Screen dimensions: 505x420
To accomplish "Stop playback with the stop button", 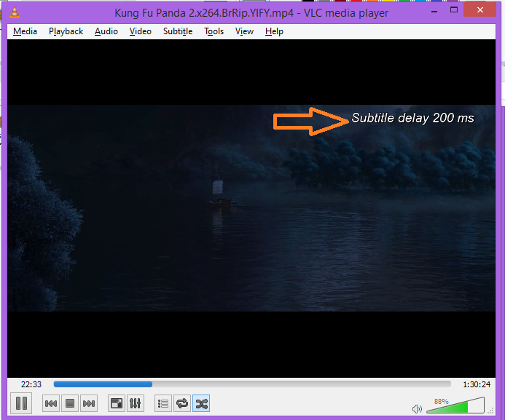I will pyautogui.click(x=70, y=403).
